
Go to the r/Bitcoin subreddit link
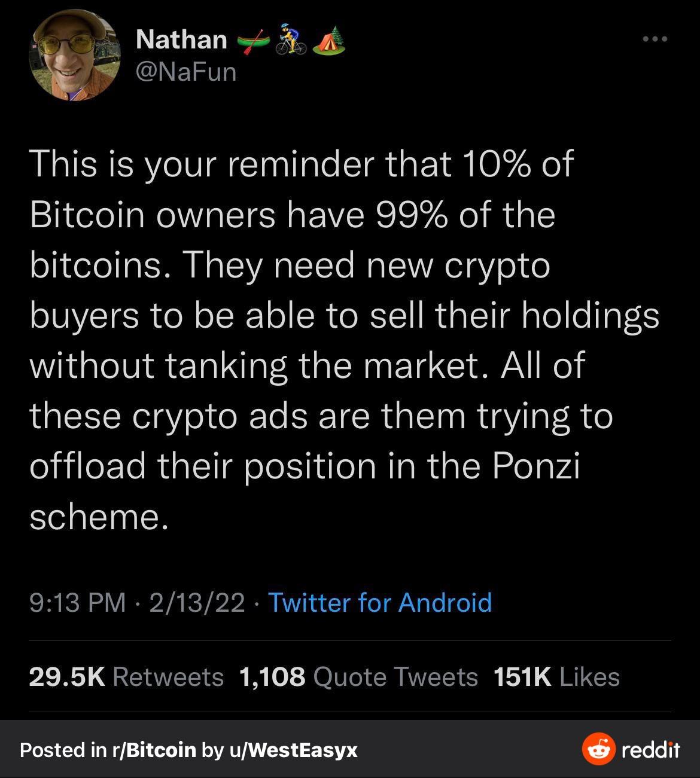click(x=154, y=749)
